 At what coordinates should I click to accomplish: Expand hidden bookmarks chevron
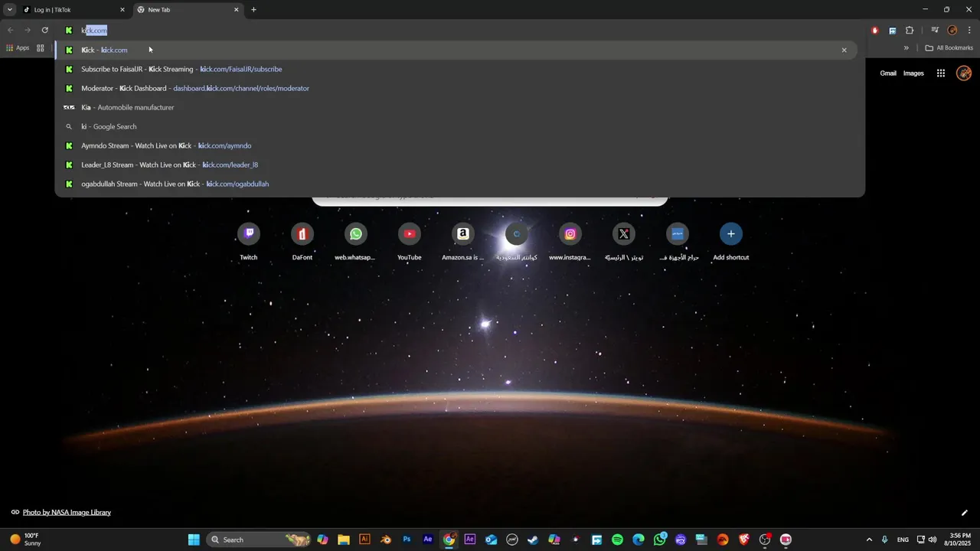[906, 47]
